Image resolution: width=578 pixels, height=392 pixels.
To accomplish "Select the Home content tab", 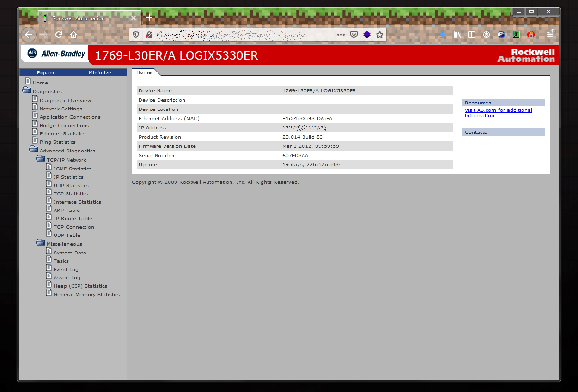I will [144, 72].
